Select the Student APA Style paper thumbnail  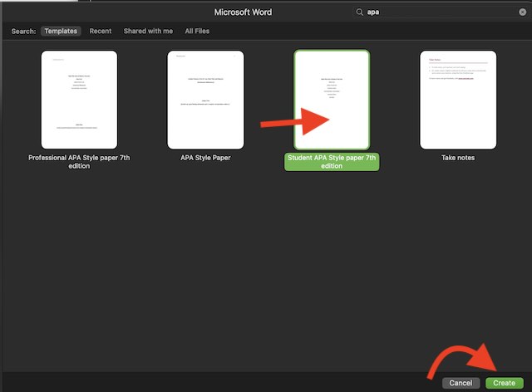(332, 100)
